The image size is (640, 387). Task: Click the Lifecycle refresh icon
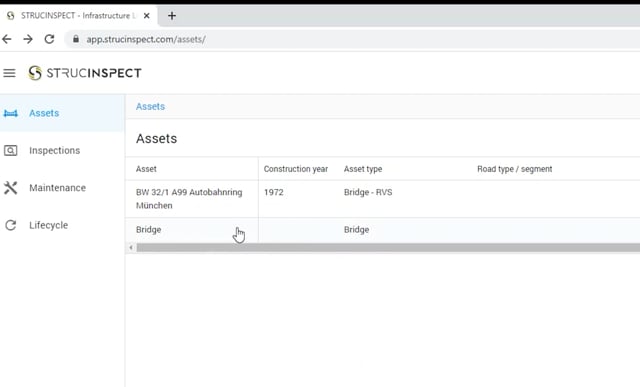point(11,225)
